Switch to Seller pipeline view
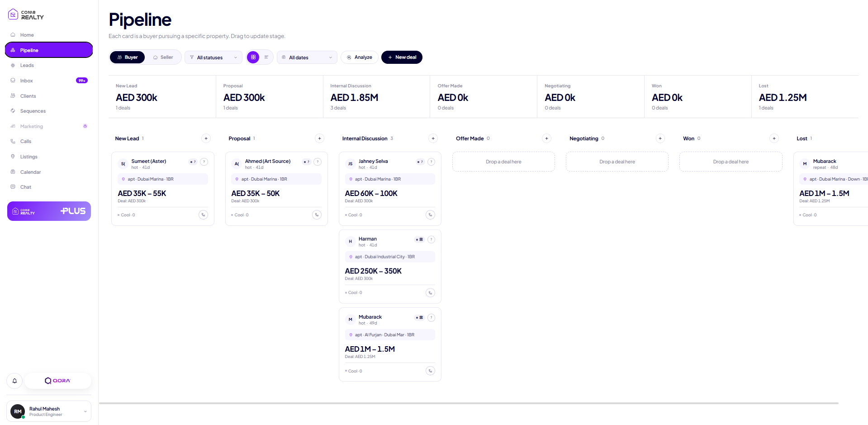The height and width of the screenshot is (425, 868). click(x=163, y=57)
